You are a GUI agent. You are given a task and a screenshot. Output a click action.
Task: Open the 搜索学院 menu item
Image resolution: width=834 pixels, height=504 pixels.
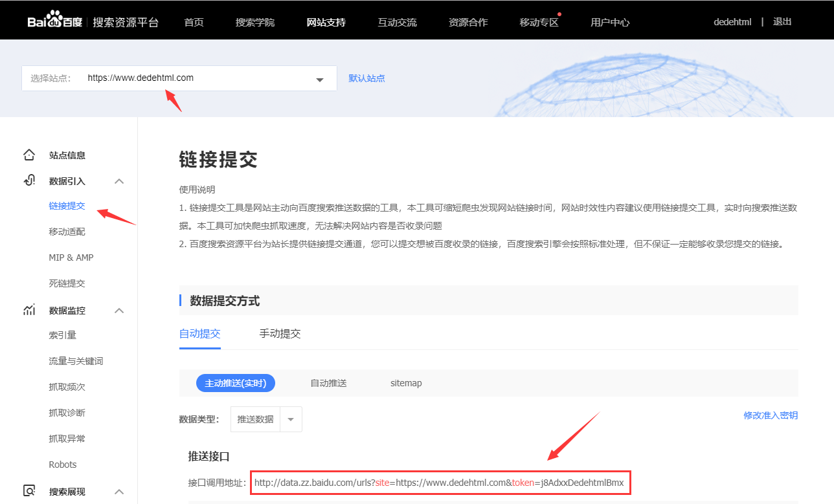pos(255,22)
